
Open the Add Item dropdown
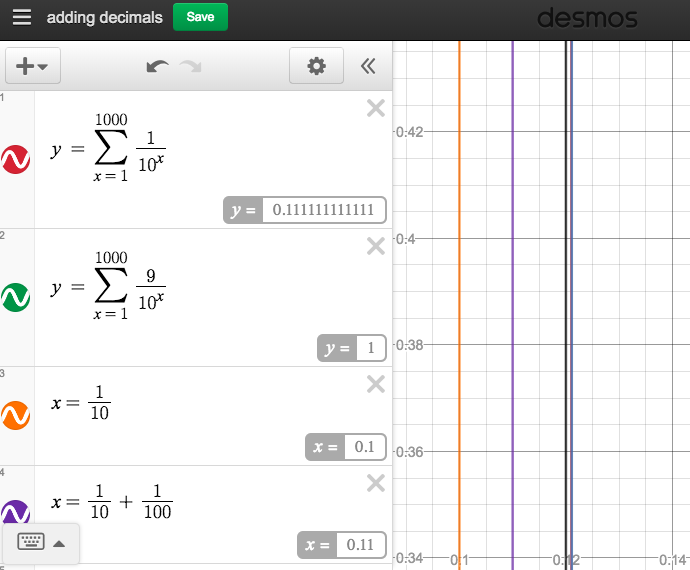coord(33,66)
